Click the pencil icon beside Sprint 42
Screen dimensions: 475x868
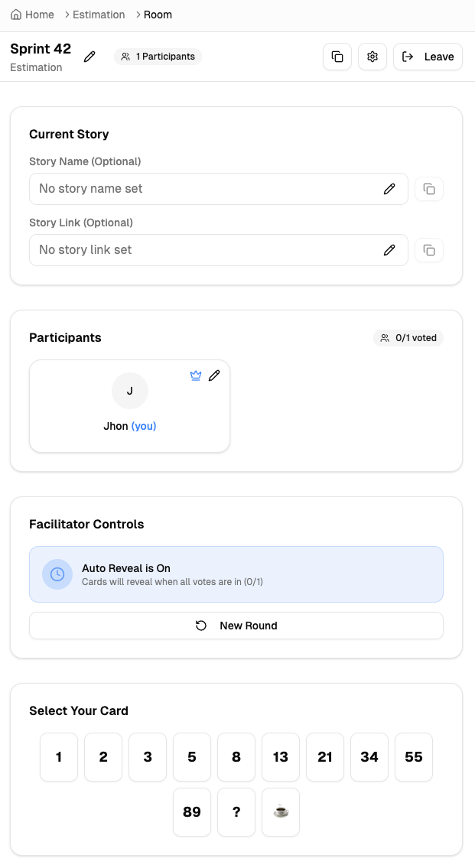pos(90,57)
